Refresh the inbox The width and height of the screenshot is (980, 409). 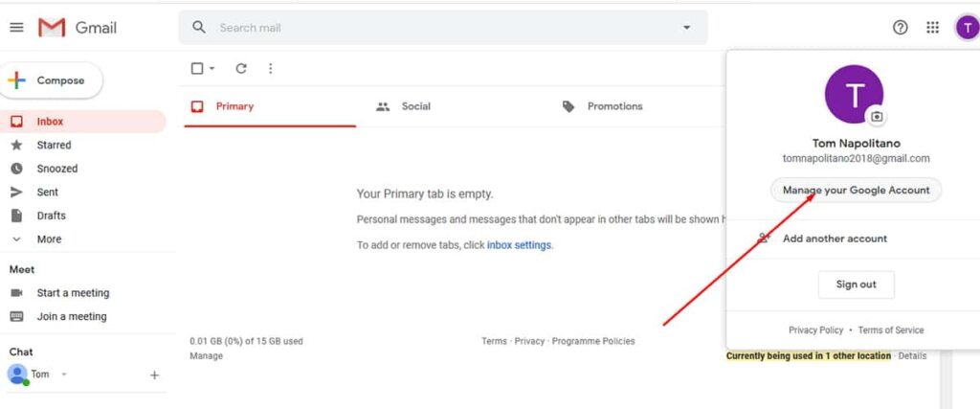241,68
